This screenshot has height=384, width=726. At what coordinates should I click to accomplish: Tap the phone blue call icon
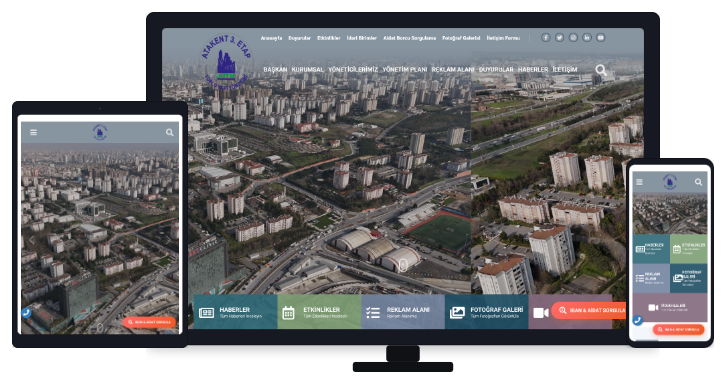click(x=638, y=320)
